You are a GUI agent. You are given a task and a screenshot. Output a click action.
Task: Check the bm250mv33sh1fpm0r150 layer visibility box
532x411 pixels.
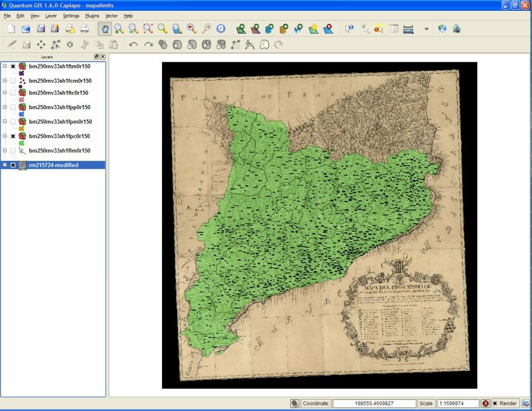pos(13,121)
